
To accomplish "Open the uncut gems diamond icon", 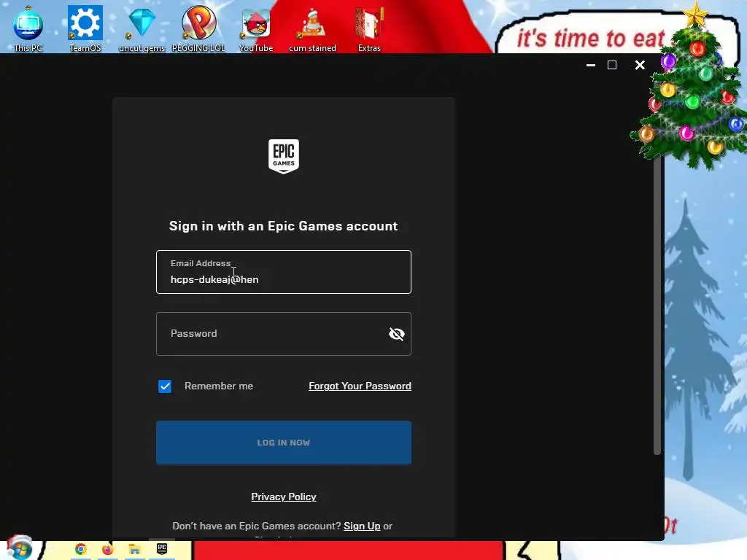I will pos(142,28).
